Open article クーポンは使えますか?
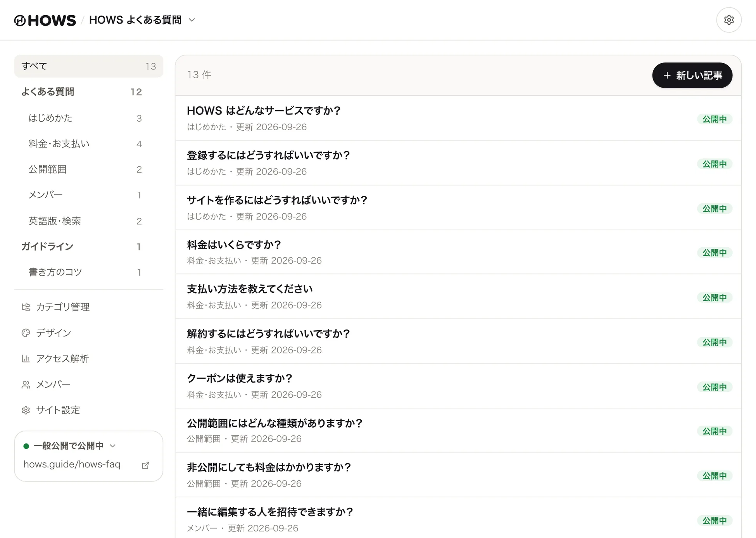Viewport: 756px width, 538px height. (x=458, y=386)
